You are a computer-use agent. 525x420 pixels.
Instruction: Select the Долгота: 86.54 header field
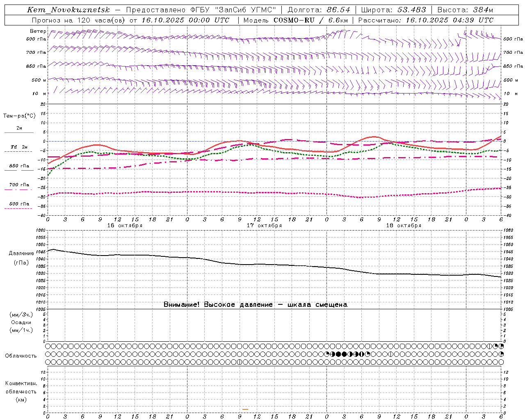tap(319, 10)
